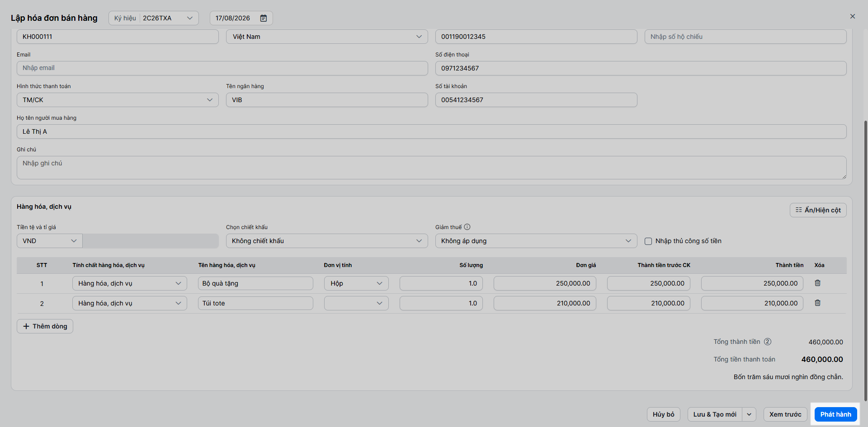Click the ID number field 001190012345
Viewport: 868px width, 427px height.
click(536, 37)
